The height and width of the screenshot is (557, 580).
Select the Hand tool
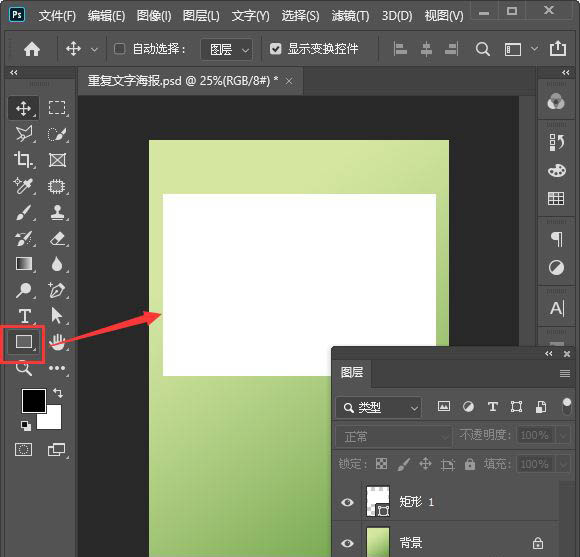[57, 342]
